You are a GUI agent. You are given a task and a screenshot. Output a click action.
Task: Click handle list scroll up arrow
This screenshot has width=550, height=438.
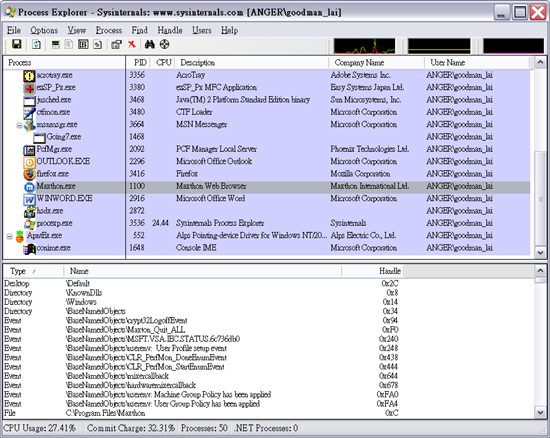(x=540, y=270)
